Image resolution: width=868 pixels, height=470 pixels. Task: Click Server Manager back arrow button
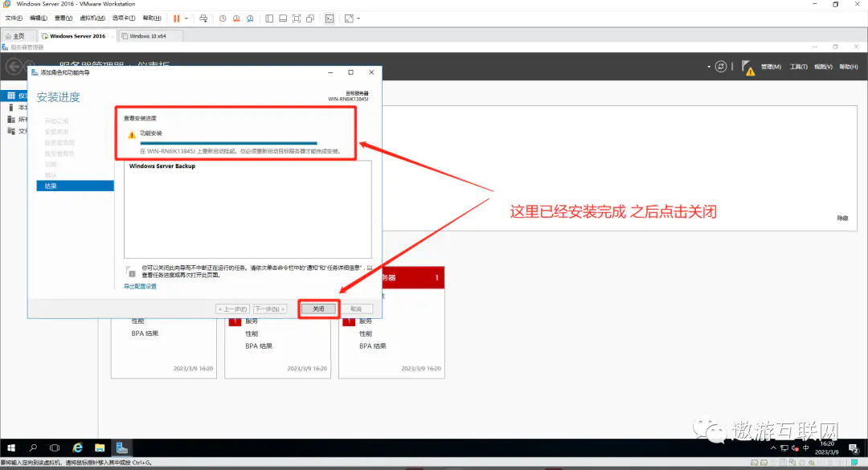14,67
